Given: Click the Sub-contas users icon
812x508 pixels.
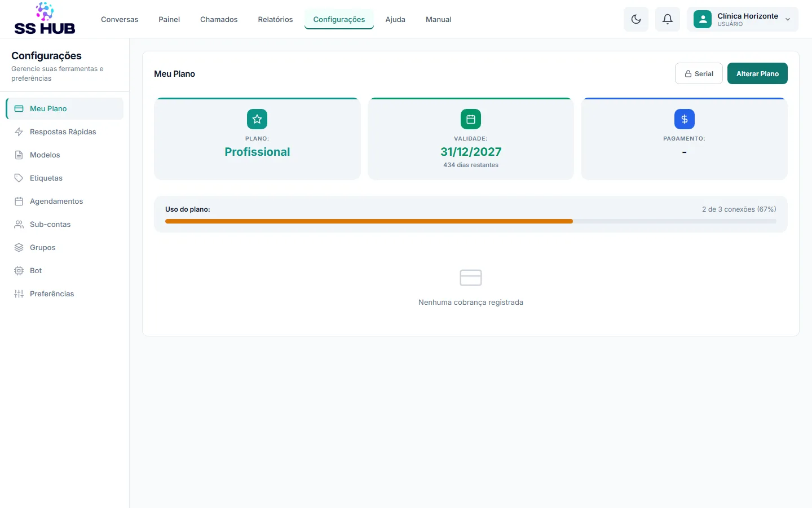Looking at the screenshot, I should (x=19, y=224).
